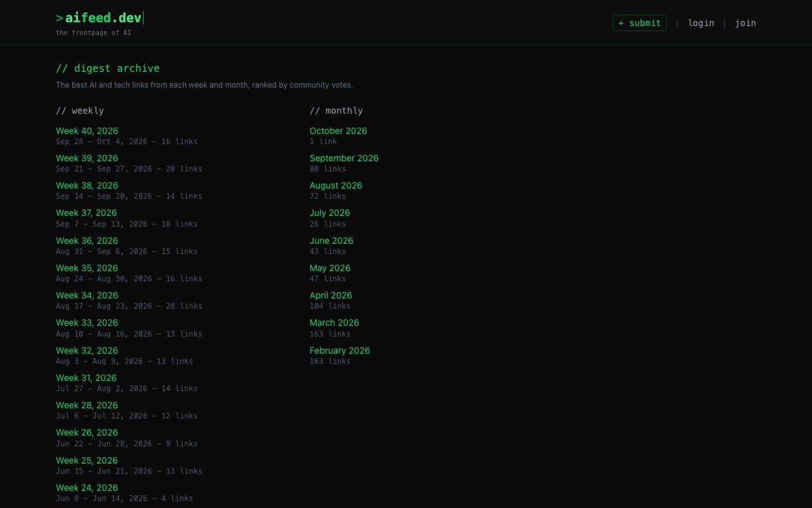812x508 pixels.
Task: Click '80 links' under September 2026
Action: (328, 169)
